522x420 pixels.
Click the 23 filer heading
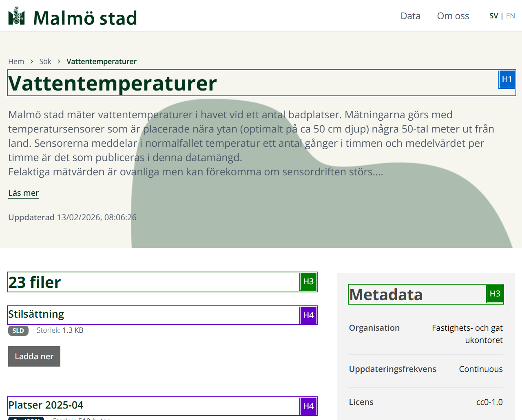tap(35, 282)
